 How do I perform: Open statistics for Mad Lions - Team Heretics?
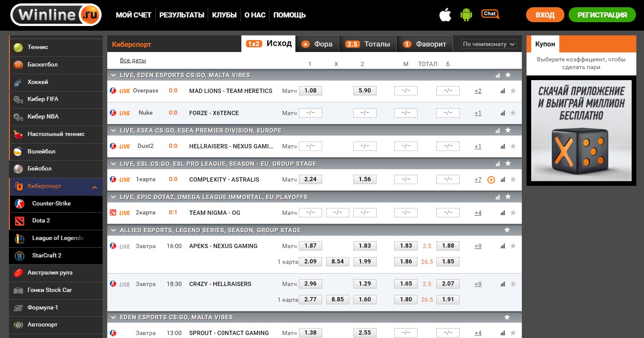pyautogui.click(x=503, y=91)
